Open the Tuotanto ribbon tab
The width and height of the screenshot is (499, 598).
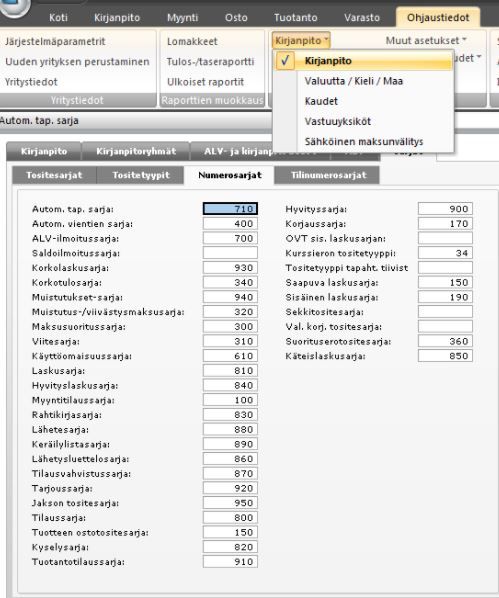pos(296,18)
